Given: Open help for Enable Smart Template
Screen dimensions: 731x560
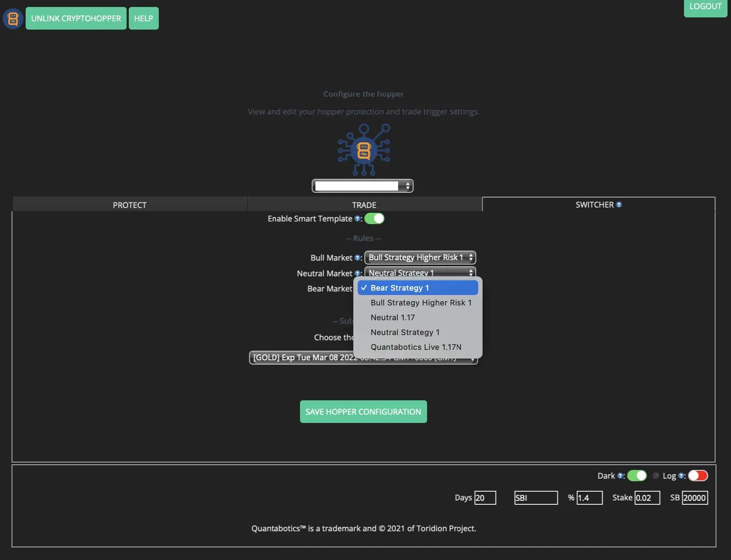Looking at the screenshot, I should point(357,219).
